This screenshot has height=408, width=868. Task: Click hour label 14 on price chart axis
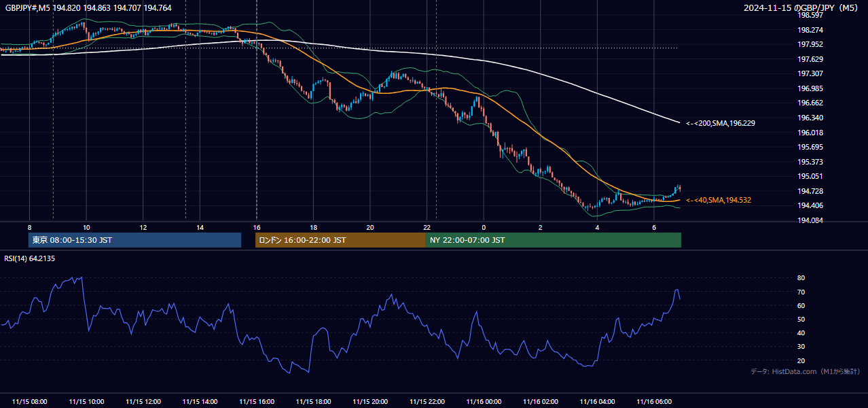point(200,227)
